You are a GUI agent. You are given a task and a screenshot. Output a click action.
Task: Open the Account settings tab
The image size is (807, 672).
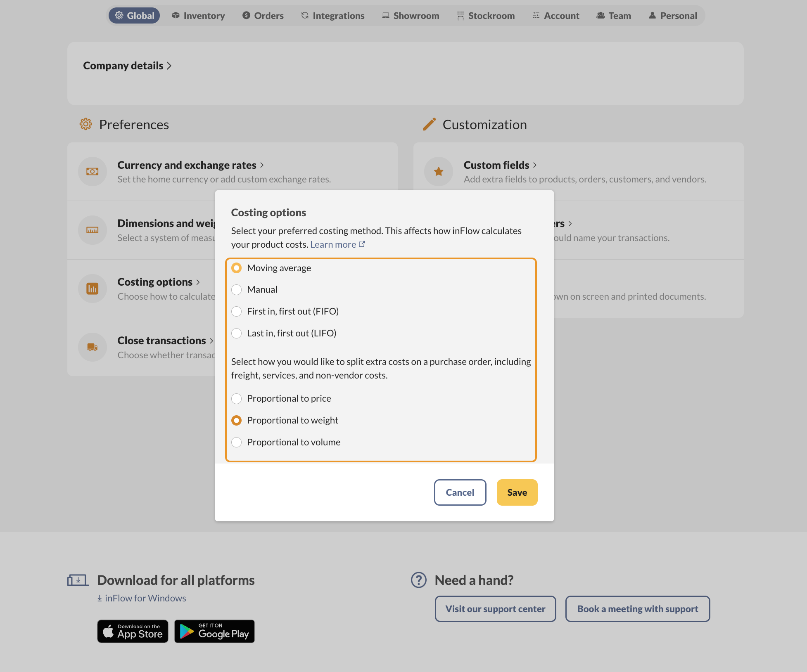click(556, 15)
